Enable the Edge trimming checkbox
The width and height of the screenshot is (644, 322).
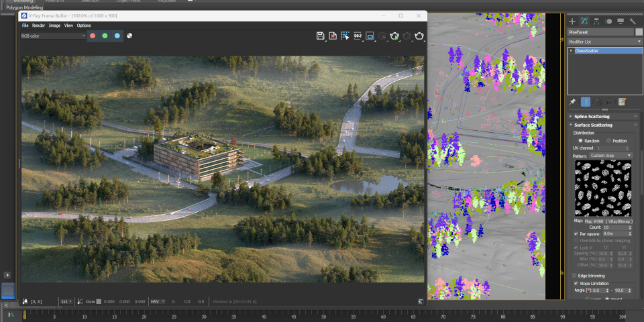tap(575, 276)
